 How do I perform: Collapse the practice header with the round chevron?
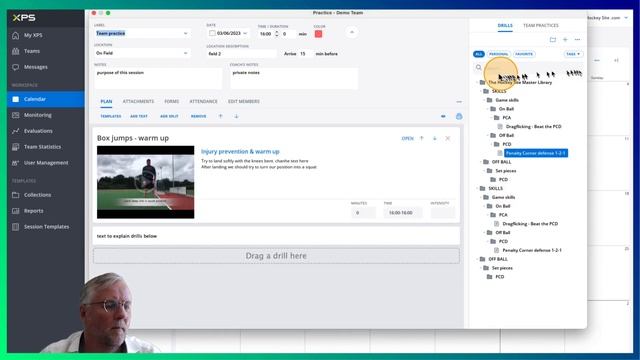coord(352,32)
